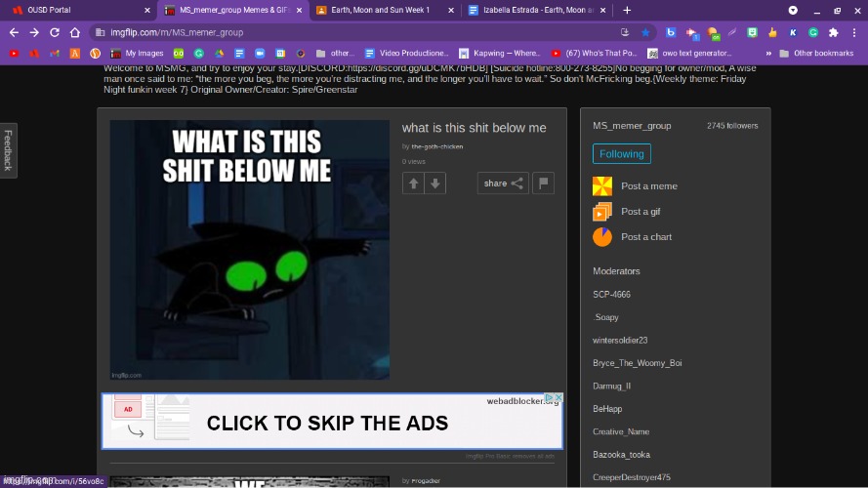Close the ad with its X icon

558,397
